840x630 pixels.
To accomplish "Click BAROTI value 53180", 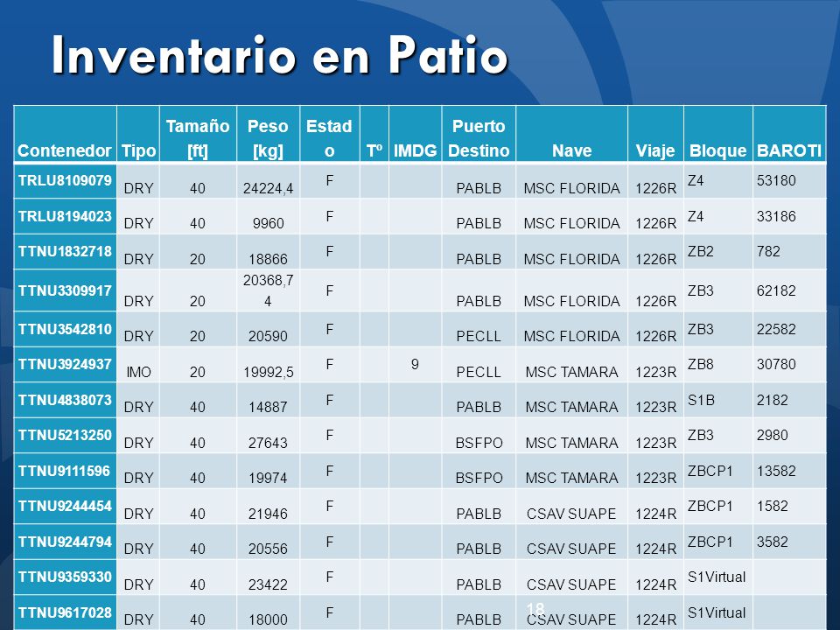I will 776,180.
